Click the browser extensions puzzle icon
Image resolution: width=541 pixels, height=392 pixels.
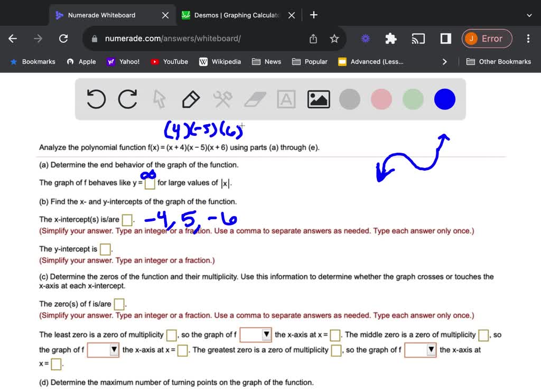coord(390,39)
